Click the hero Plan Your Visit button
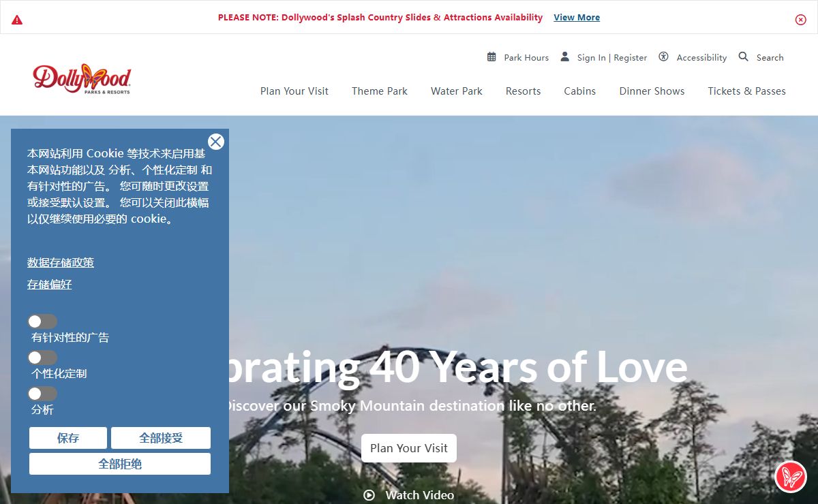This screenshot has height=504, width=818. 409,448
